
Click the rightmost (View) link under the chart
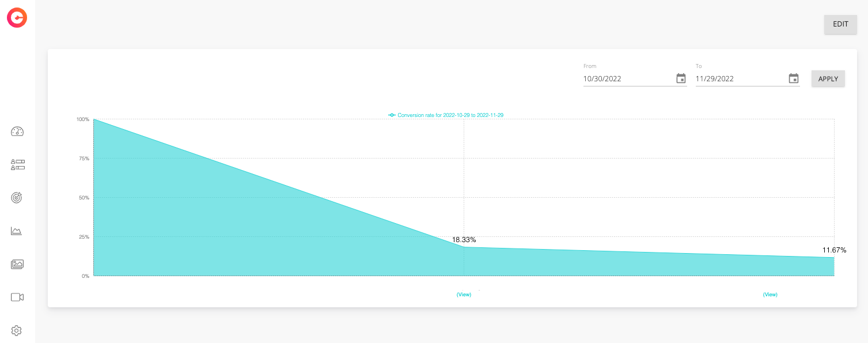pyautogui.click(x=770, y=295)
